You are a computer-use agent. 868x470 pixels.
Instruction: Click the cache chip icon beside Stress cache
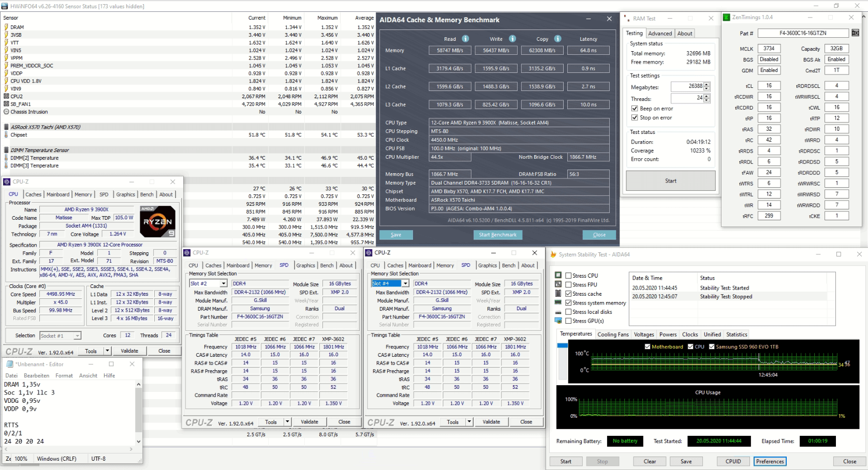(558, 293)
